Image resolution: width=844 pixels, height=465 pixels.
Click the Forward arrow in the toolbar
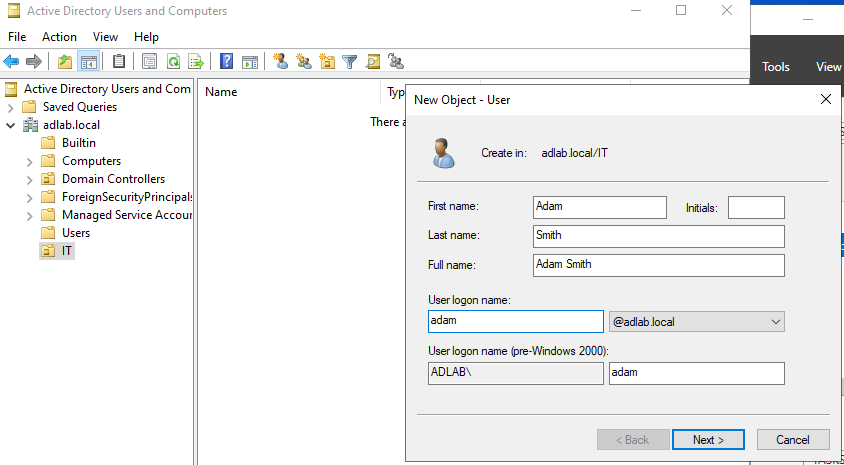[34, 61]
